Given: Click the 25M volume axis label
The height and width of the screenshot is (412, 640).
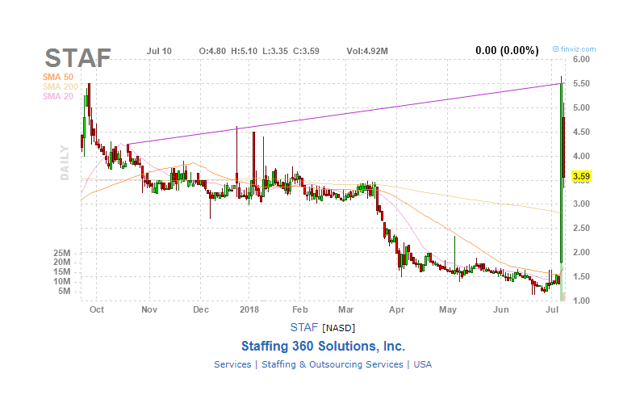Looking at the screenshot, I should pyautogui.click(x=62, y=253).
